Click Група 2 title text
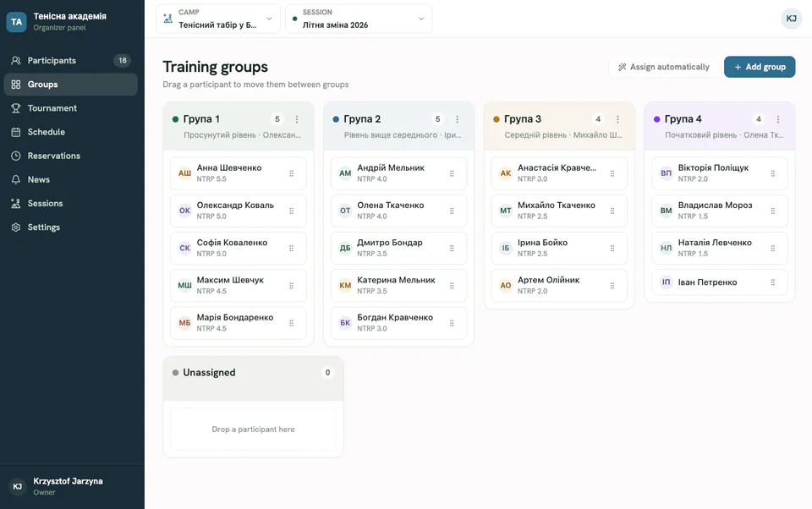The height and width of the screenshot is (509, 812). (x=362, y=119)
